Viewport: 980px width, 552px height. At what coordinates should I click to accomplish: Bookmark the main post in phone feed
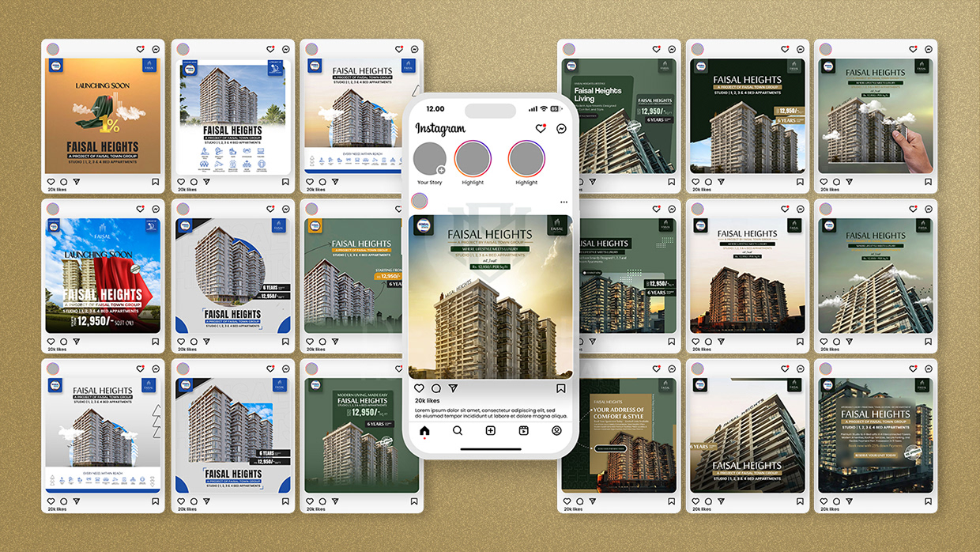click(560, 388)
